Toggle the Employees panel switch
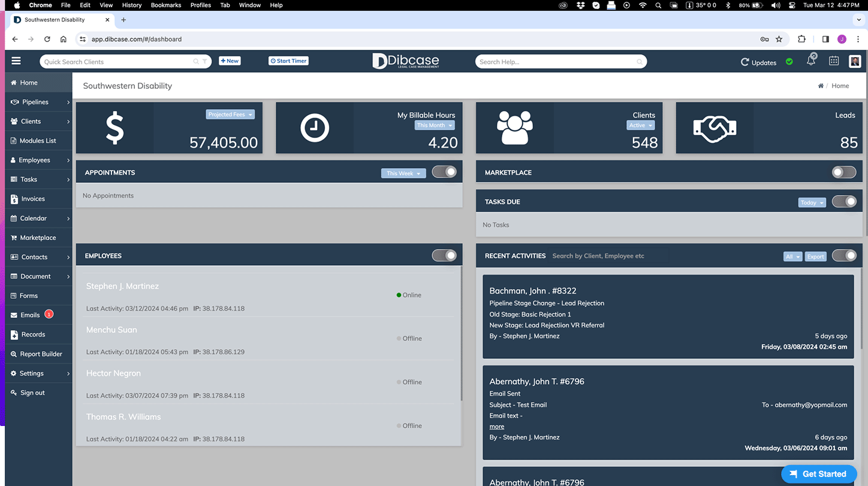 click(444, 256)
